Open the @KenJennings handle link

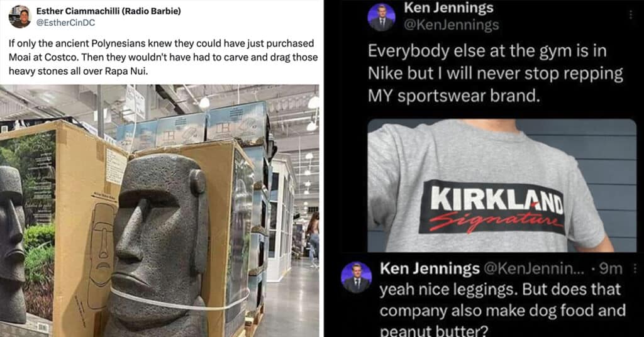click(x=452, y=25)
